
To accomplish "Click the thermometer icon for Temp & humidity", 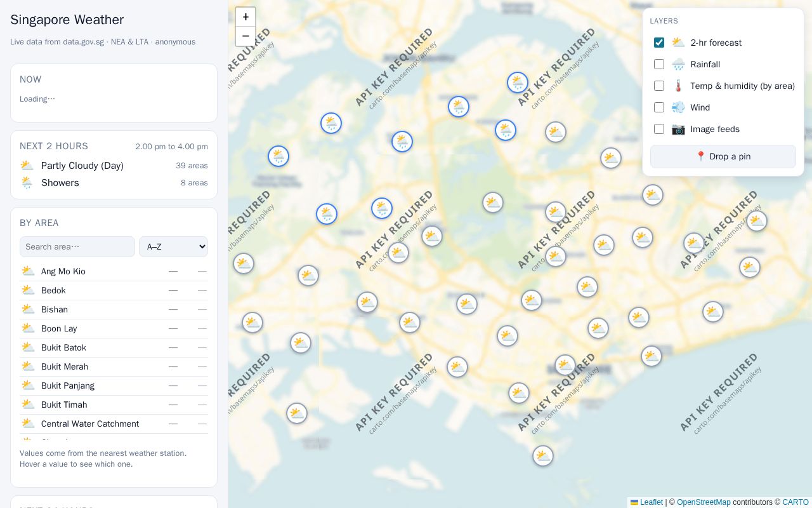I will [x=678, y=86].
